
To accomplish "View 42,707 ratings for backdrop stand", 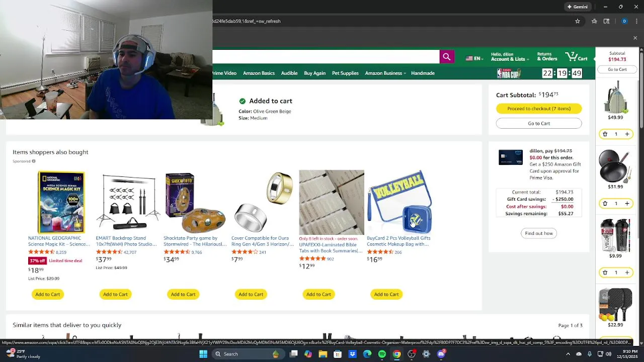I will pos(129,252).
